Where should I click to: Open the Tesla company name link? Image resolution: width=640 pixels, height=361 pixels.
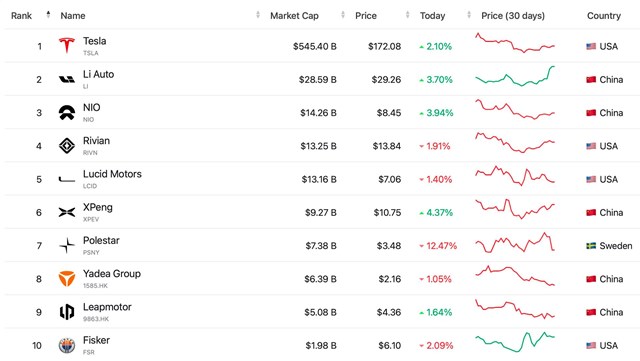click(x=95, y=41)
